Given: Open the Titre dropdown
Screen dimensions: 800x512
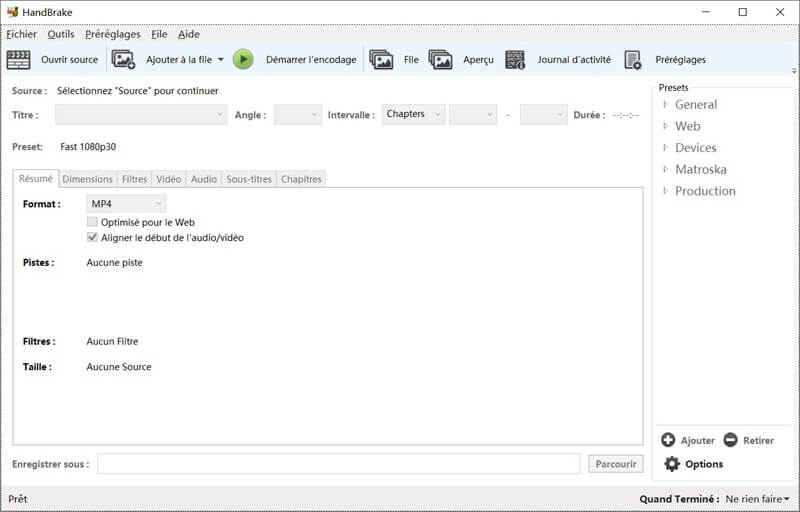Looking at the screenshot, I should (141, 115).
